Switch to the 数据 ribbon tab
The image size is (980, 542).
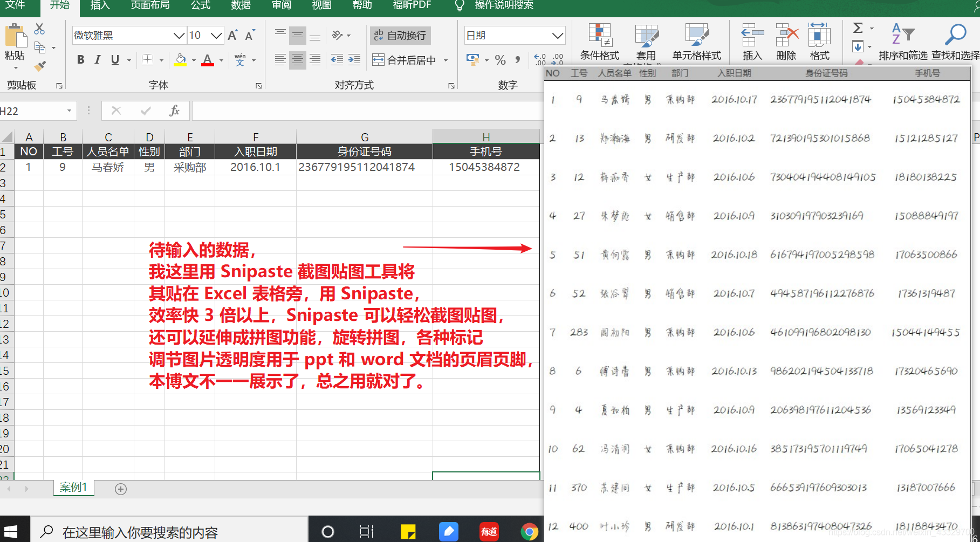(x=241, y=6)
